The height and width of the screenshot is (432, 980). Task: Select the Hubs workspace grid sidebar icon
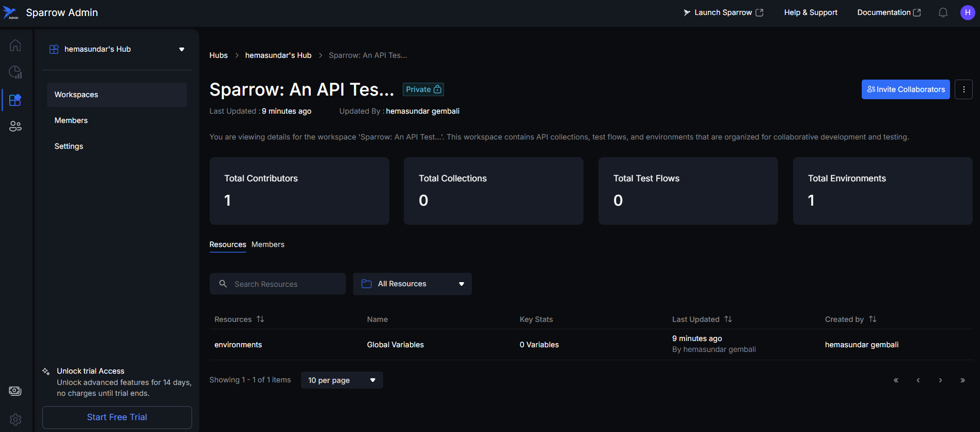(x=15, y=100)
